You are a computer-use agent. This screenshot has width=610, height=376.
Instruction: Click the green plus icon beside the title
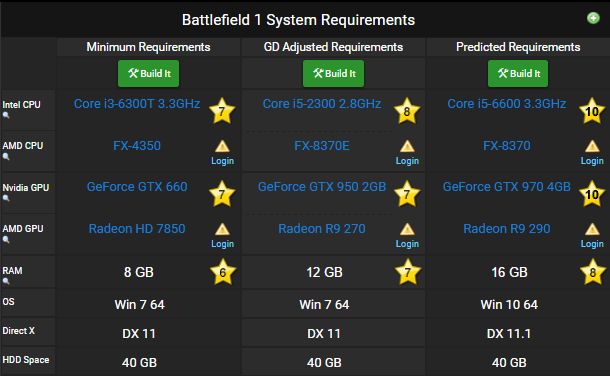[593, 18]
